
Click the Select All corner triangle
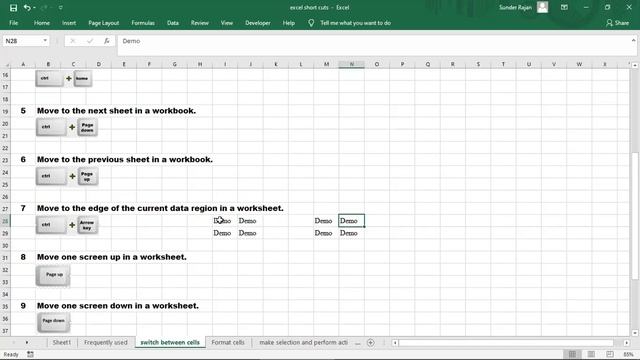tap(7, 64)
